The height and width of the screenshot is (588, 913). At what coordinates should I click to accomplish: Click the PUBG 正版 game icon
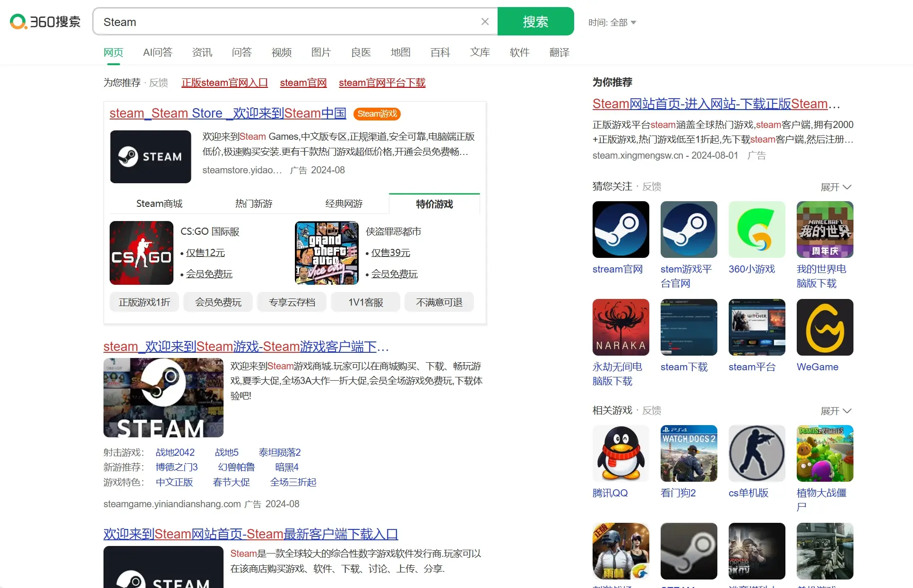(x=621, y=551)
